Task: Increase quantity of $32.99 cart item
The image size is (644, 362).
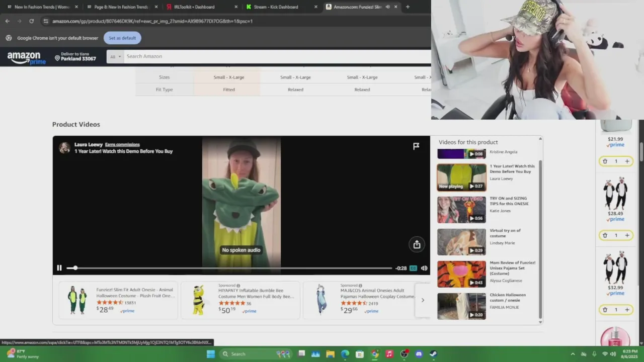Action: point(627,310)
